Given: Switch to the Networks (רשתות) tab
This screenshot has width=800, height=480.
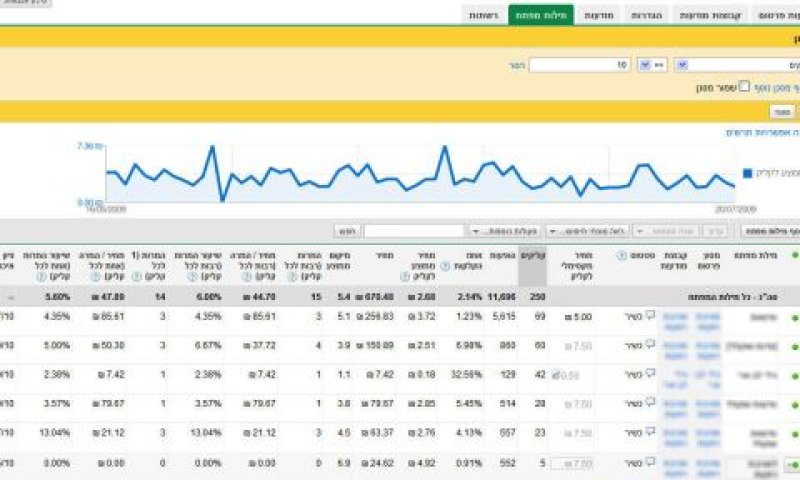Looking at the screenshot, I should coord(483,15).
